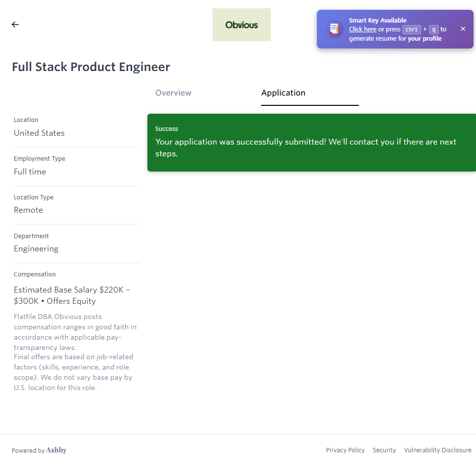Click the Engineering department value
This screenshot has width=476, height=467.
click(36, 249)
